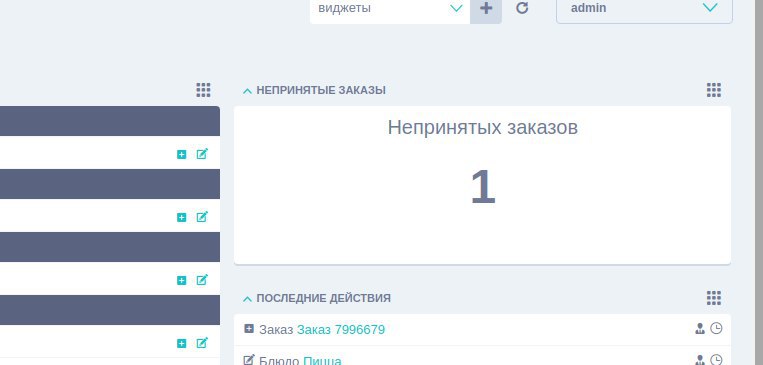Viewport: 763px width, 365px height.
Task: Click edit icon in first model row
Action: 202,154
